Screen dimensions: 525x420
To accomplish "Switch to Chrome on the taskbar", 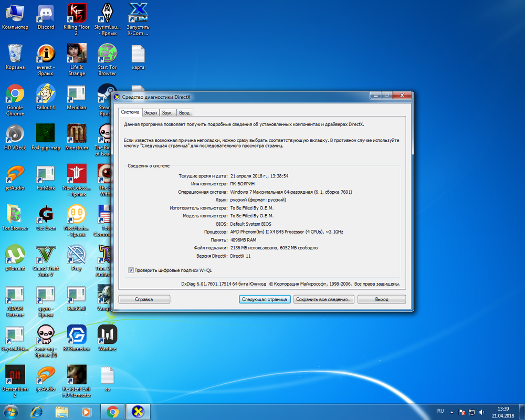I will [x=113, y=412].
